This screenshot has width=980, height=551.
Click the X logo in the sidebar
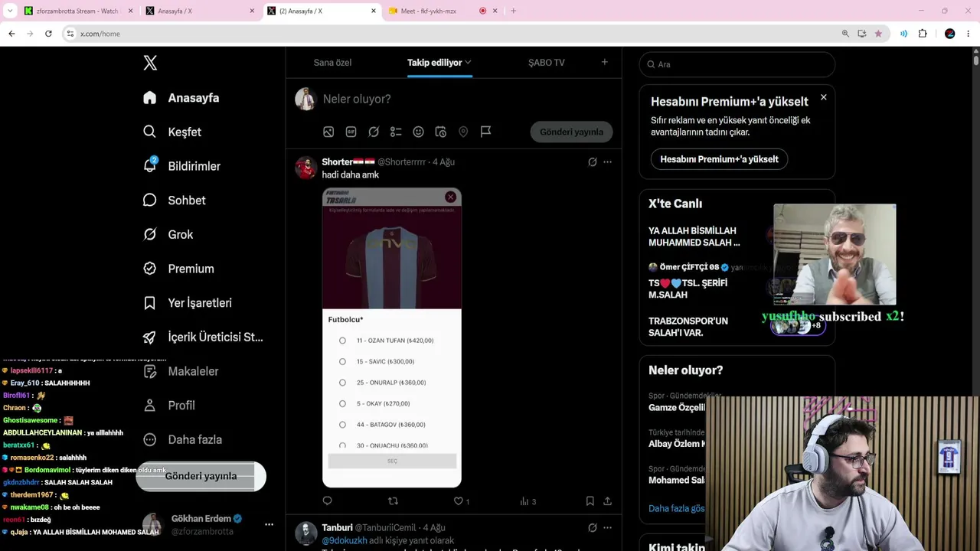tap(150, 63)
